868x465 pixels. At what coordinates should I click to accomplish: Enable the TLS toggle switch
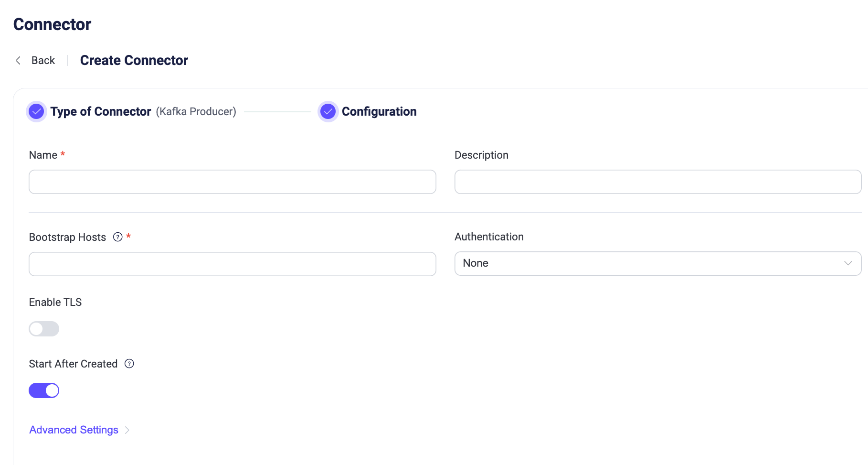point(44,329)
